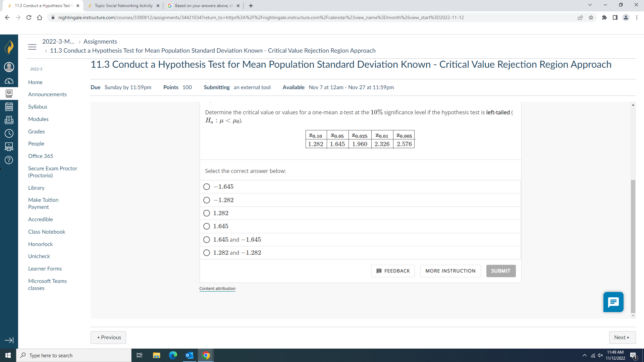Open History clock icon in sidebar

pos(9,133)
